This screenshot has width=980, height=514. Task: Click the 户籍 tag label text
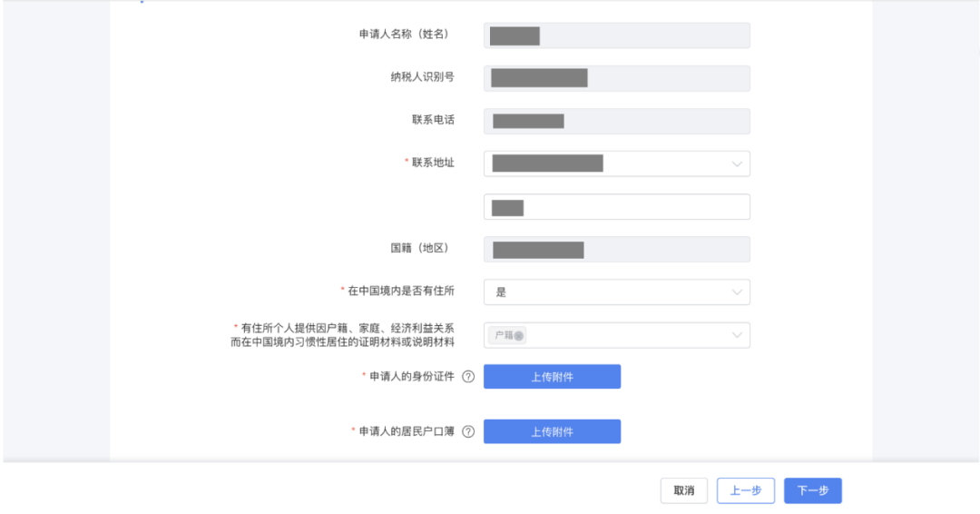point(504,336)
